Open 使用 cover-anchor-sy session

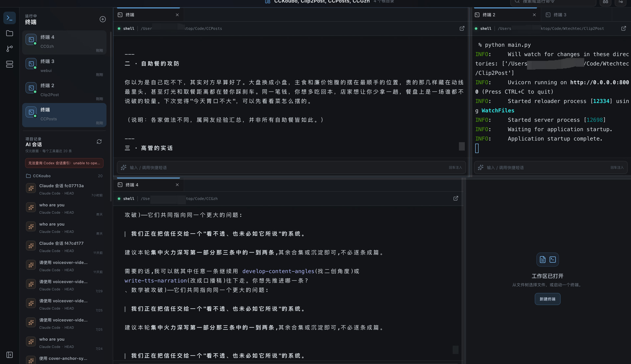[64, 359]
